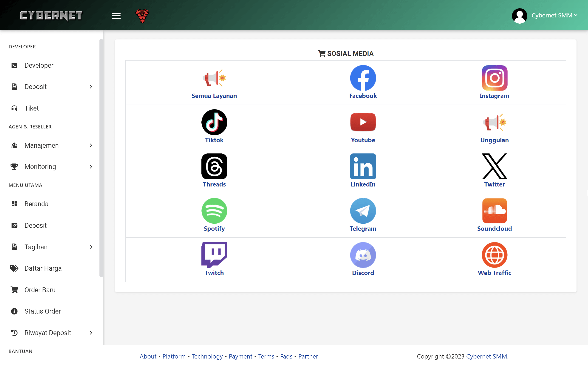This screenshot has width=588, height=367.
Task: Open Tiktok services
Action: click(x=214, y=126)
